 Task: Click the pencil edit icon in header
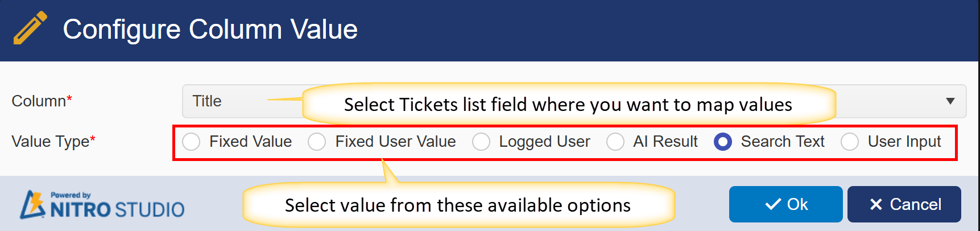coord(30,28)
